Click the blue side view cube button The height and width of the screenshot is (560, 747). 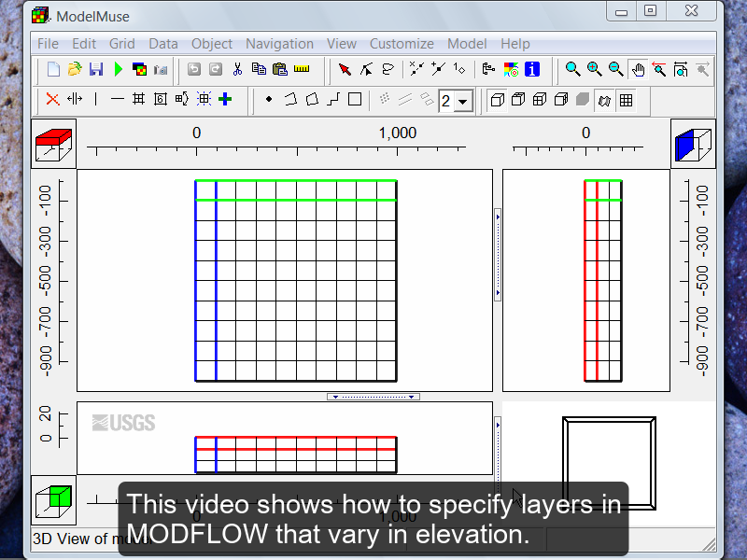693,144
